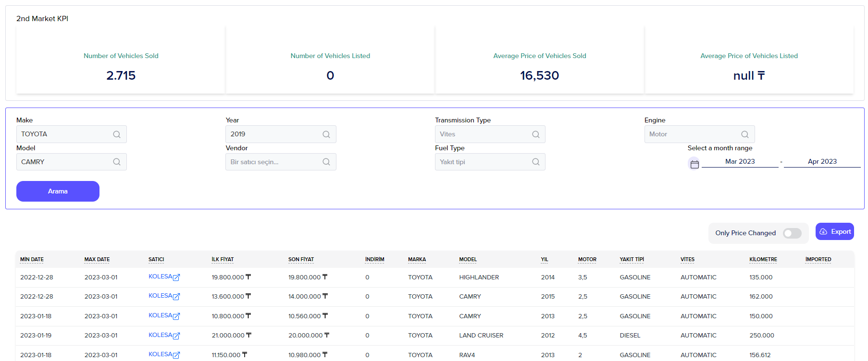Click the Average Price of Vehicles Sold 16,530

[x=540, y=76]
